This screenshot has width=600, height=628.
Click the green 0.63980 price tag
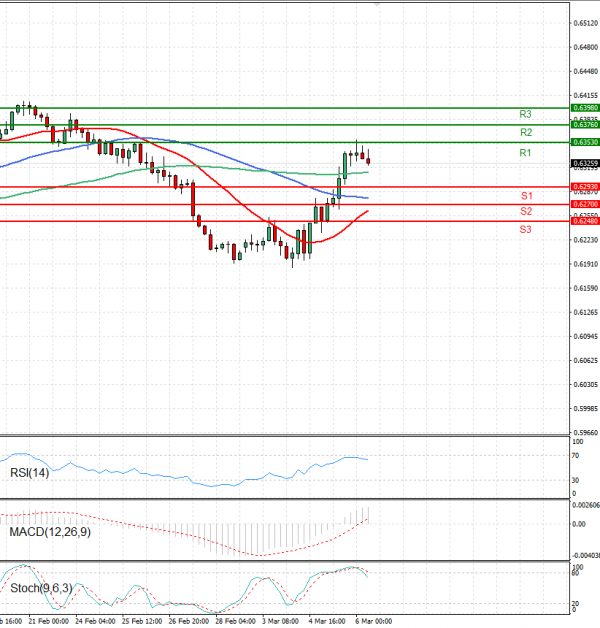[584, 107]
